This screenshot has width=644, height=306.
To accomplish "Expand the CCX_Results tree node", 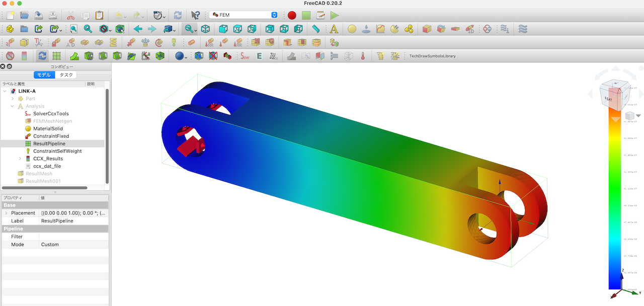I will coord(20,159).
